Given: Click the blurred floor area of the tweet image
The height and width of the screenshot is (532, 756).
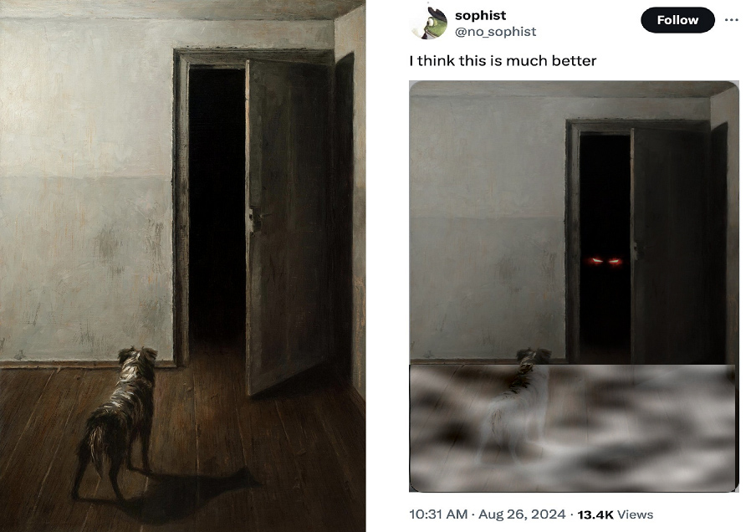Looking at the screenshot, I should pos(573,427).
